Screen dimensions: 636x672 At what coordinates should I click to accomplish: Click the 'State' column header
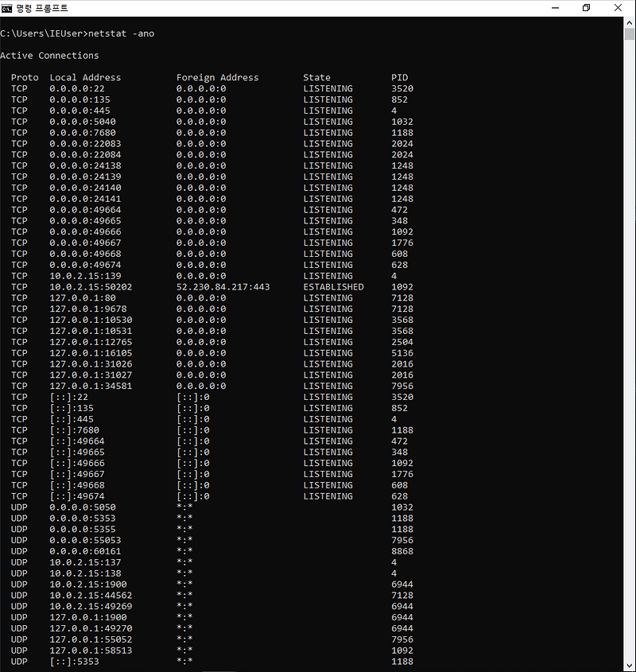click(x=316, y=78)
